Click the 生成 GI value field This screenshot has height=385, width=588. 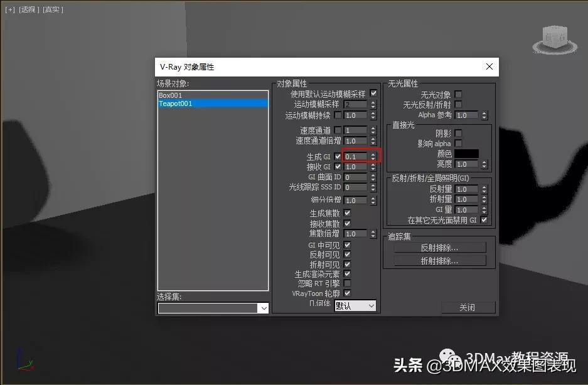356,157
